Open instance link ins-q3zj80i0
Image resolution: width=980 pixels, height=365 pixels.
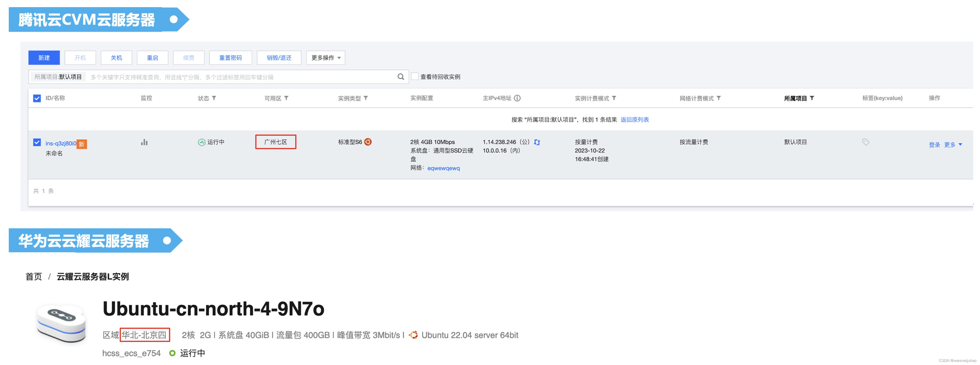61,144
